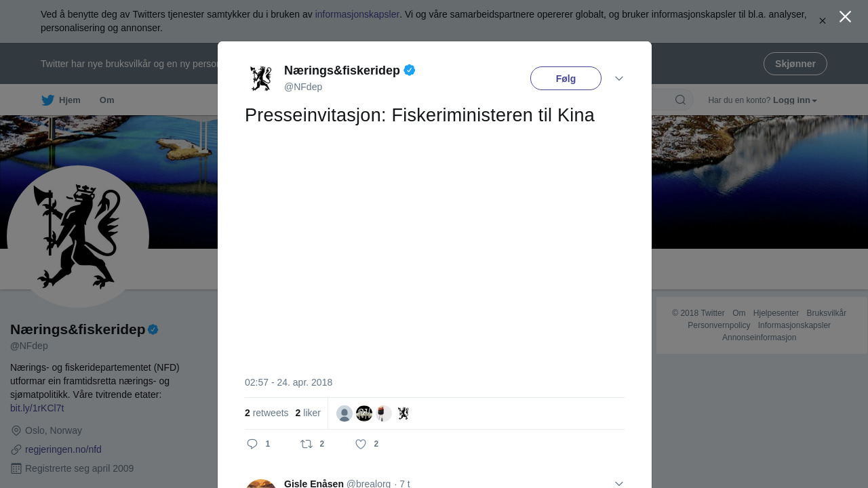Open the first liker's grey avatar

pos(344,413)
